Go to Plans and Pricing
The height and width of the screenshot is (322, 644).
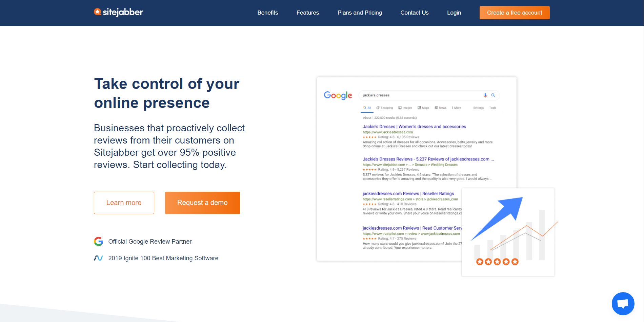point(360,13)
